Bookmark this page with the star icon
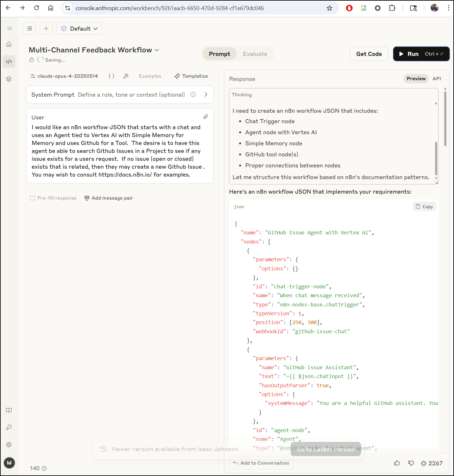Image resolution: width=454 pixels, height=476 pixels. [x=330, y=8]
